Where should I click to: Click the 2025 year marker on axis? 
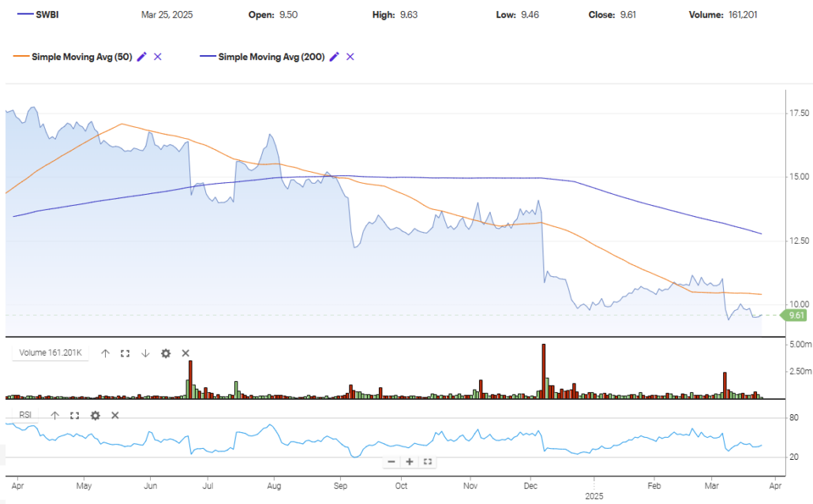594,496
